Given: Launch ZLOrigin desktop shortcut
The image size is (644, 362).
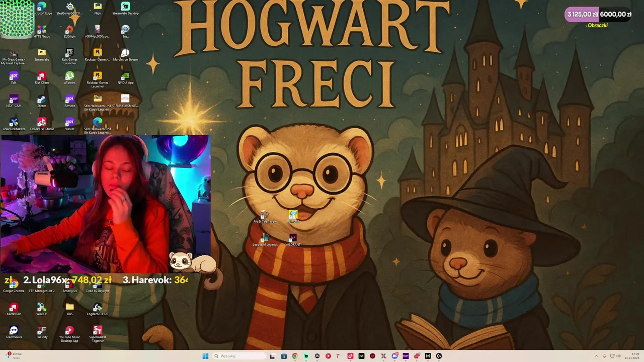Looking at the screenshot, I should click(69, 32).
